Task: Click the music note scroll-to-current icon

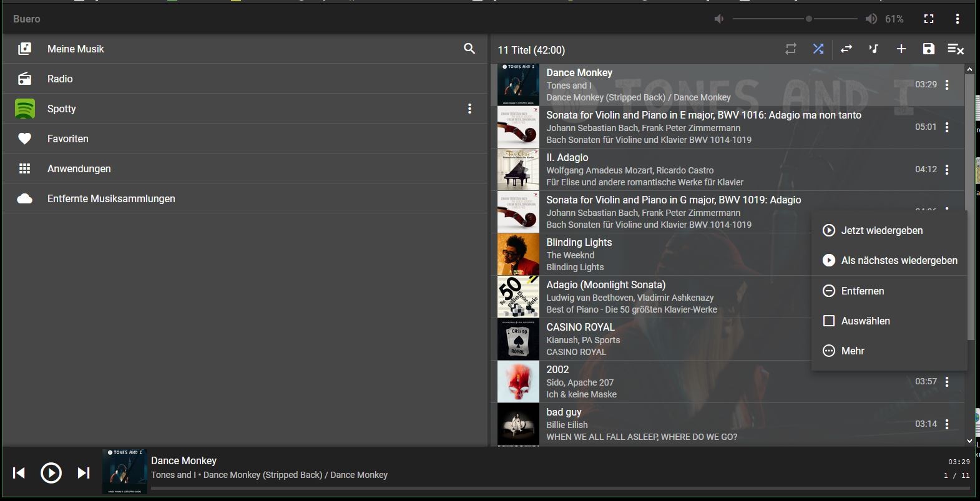Action: pos(873,49)
